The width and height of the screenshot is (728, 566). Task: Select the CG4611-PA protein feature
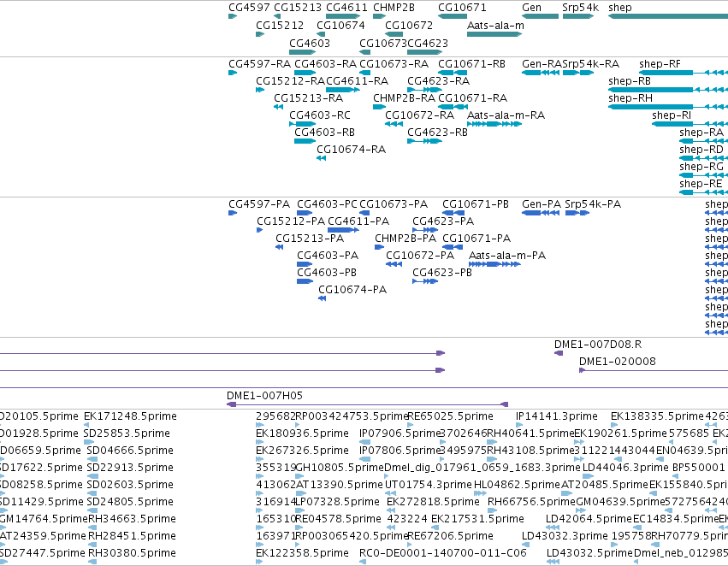tap(344, 230)
